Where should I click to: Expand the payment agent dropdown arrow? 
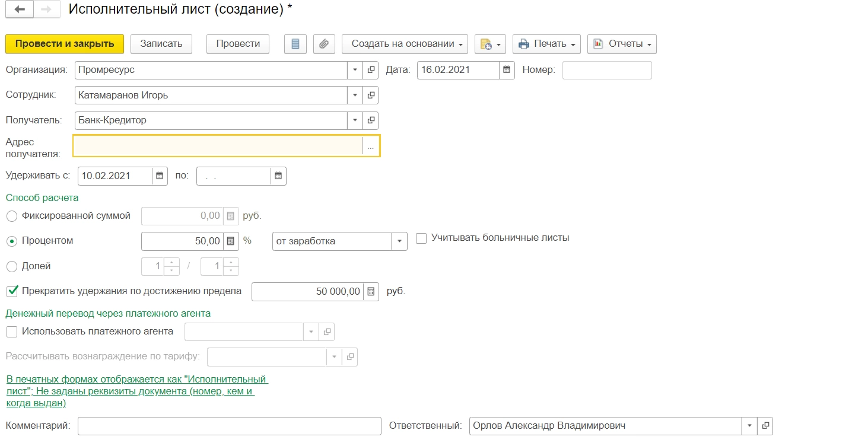pos(311,332)
